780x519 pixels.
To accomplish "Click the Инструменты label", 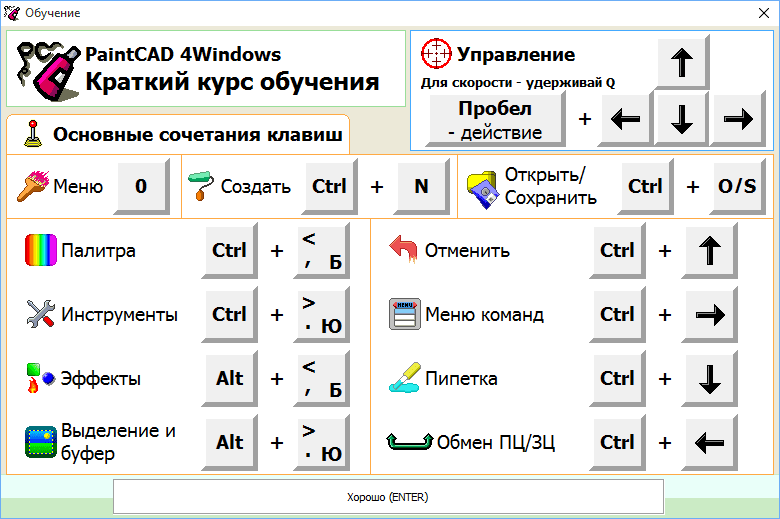I will (x=119, y=314).
